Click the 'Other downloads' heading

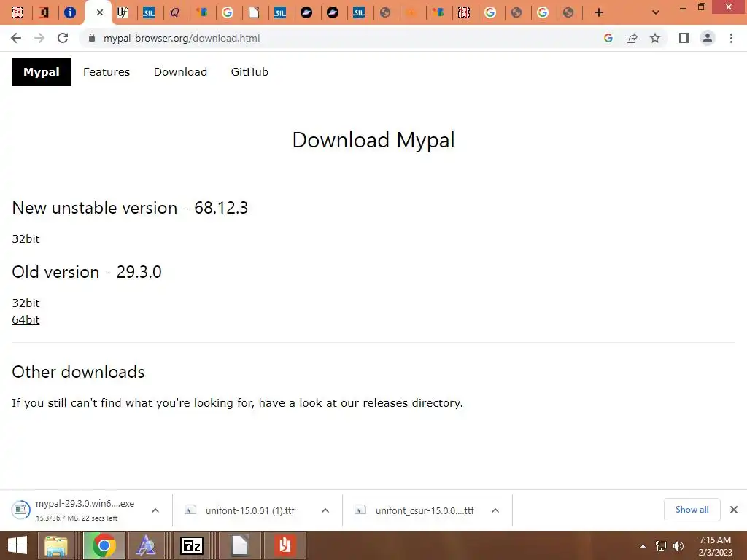(78, 372)
